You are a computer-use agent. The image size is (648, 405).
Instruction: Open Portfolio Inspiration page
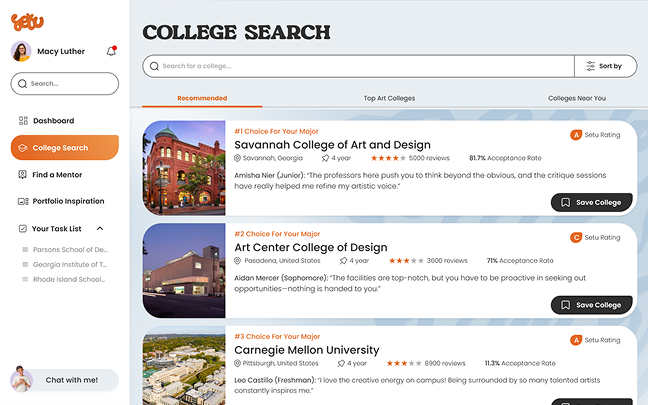[x=67, y=201]
